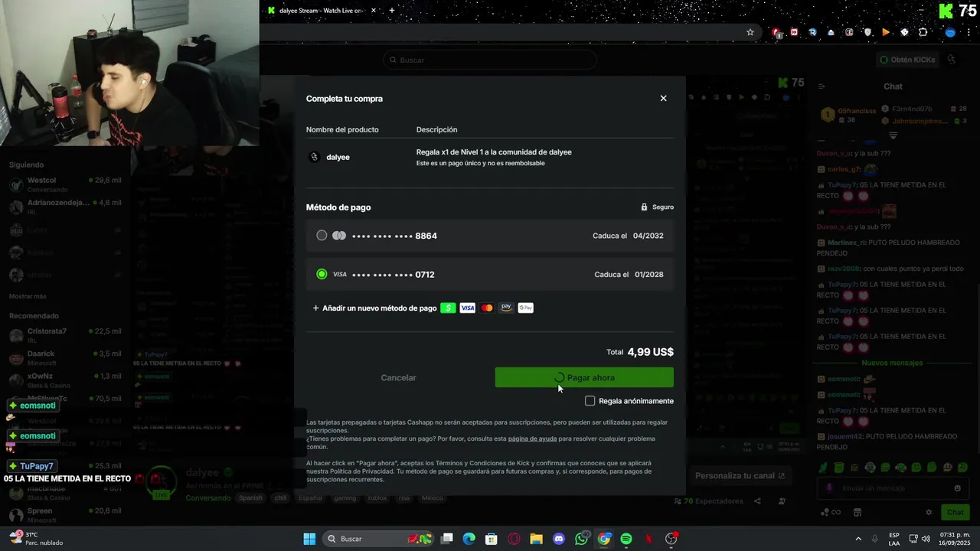
Task: Click the roblox tag under the stream
Action: [377, 498]
